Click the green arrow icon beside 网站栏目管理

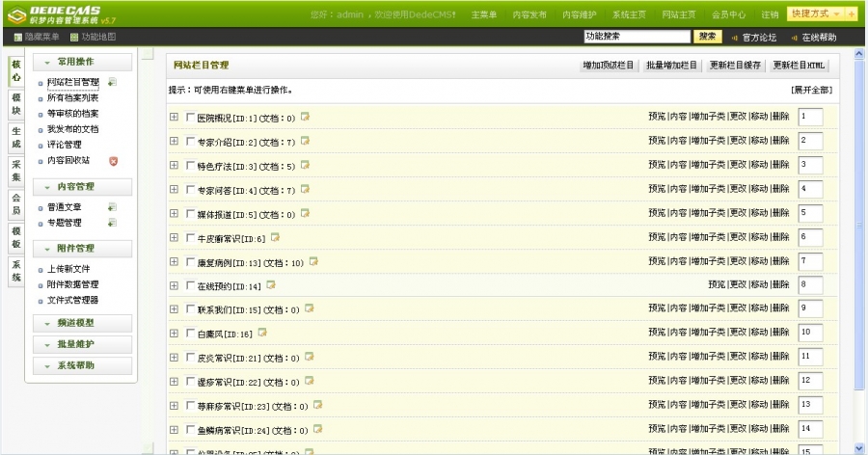coord(112,83)
